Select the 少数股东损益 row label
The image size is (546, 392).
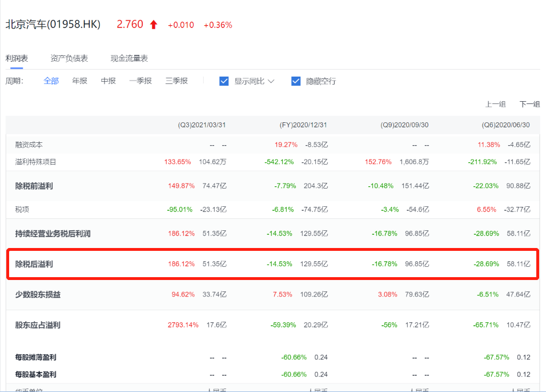(38, 294)
